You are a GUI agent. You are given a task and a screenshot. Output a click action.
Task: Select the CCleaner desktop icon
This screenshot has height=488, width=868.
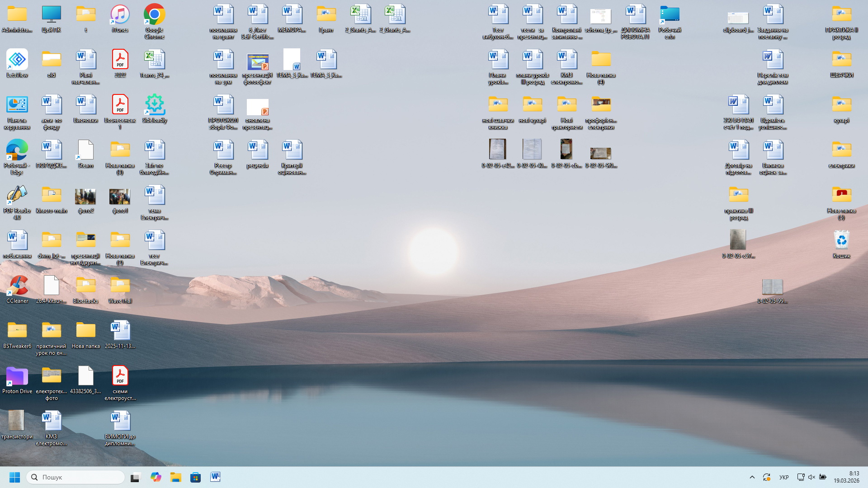(17, 286)
